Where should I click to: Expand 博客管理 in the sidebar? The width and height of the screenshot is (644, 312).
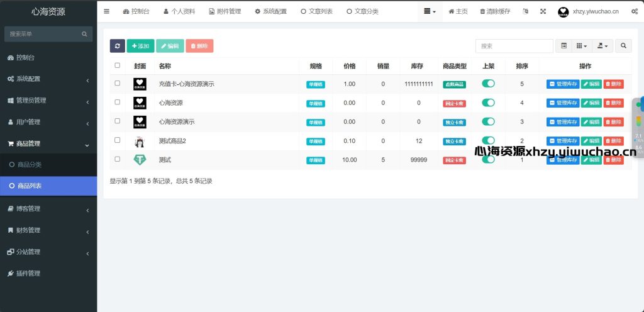pyautogui.click(x=48, y=209)
